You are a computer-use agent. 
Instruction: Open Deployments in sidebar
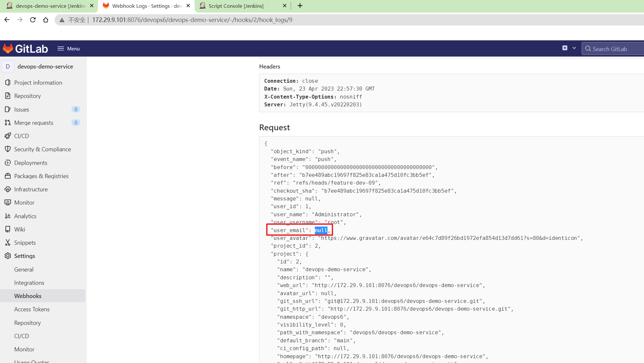click(31, 163)
